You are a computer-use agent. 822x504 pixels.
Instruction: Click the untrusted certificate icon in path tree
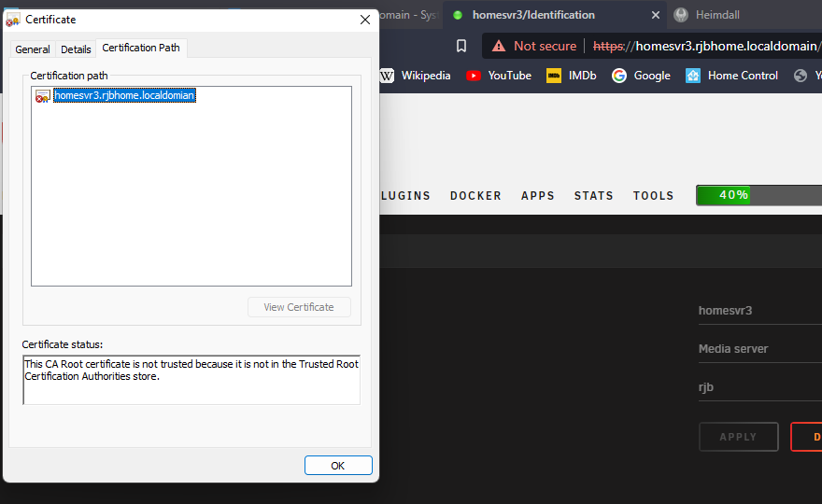coord(42,96)
